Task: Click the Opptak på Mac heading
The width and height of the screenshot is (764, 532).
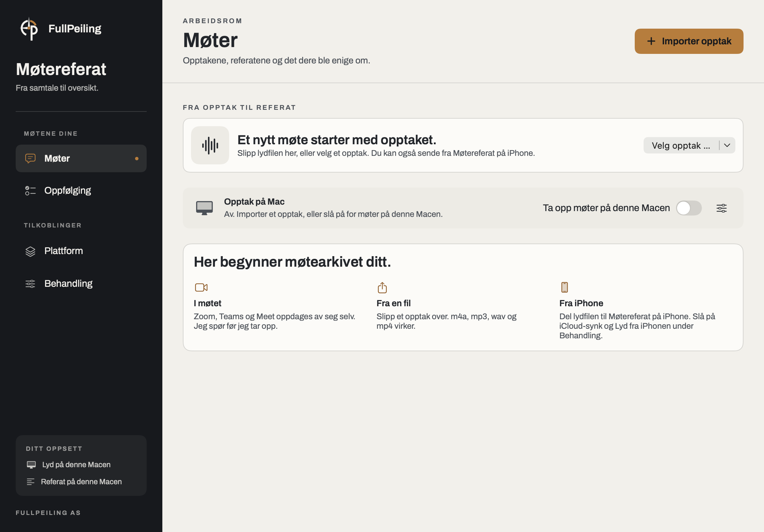Action: pos(254,202)
